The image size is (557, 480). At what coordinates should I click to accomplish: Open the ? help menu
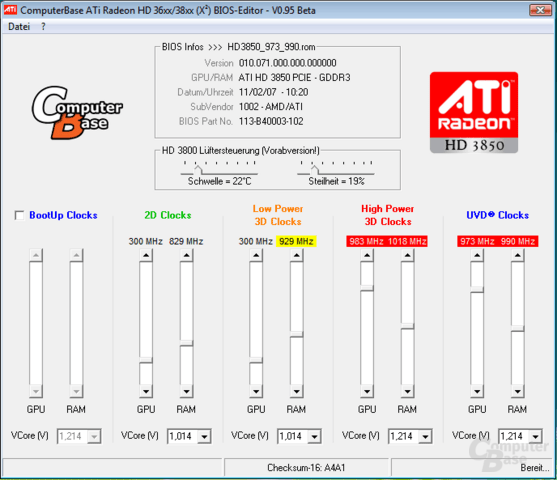(43, 27)
